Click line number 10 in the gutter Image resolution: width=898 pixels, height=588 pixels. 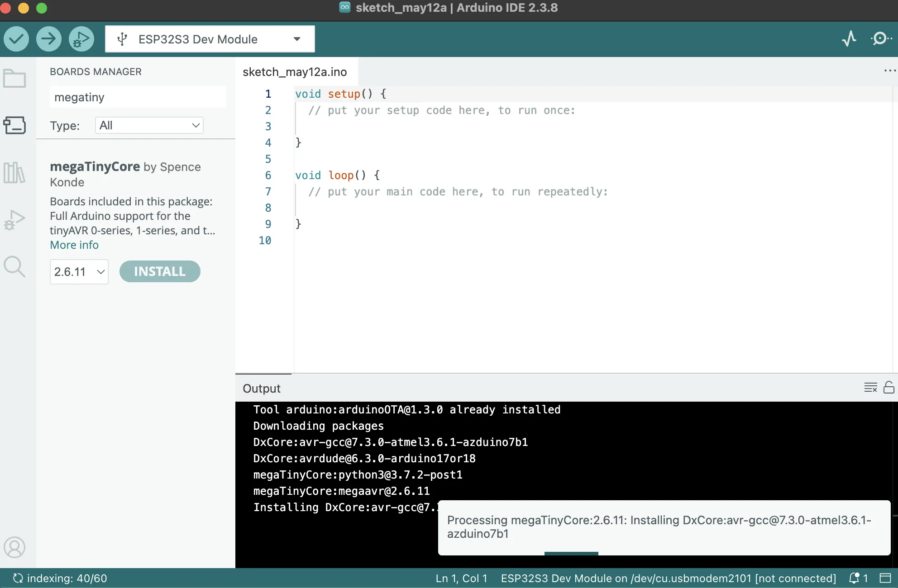[x=265, y=240]
